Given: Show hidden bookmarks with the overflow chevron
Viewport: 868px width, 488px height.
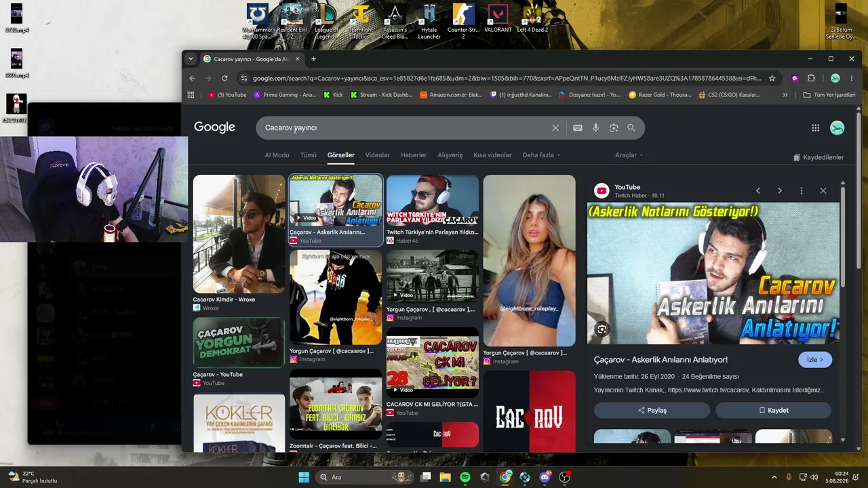Looking at the screenshot, I should (785, 95).
